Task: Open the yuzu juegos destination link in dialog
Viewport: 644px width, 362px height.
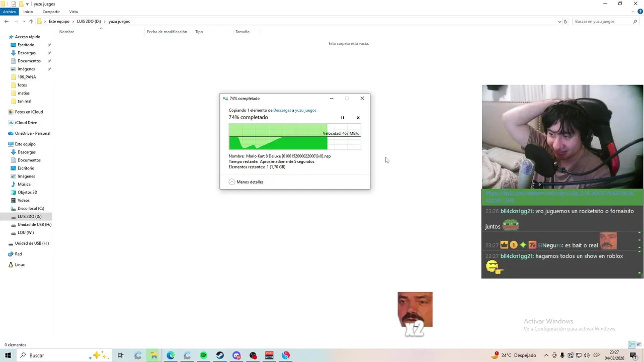Action: (x=305, y=110)
